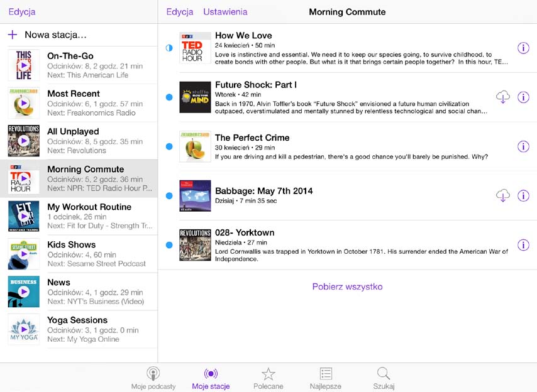This screenshot has width=537, height=392.
Task: Tap Stuff to Blow Your Mind artwork
Action: [x=195, y=97]
